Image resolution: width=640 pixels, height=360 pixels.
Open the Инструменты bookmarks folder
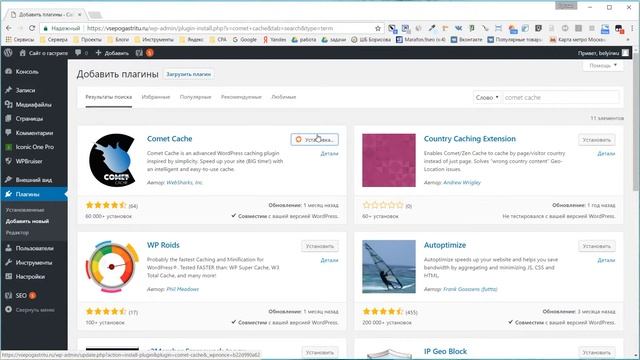tap(153, 40)
